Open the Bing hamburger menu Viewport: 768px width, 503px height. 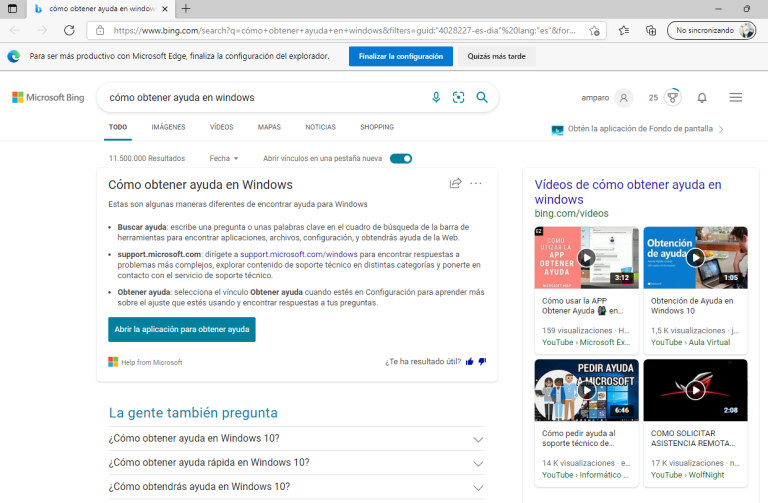coord(736,97)
